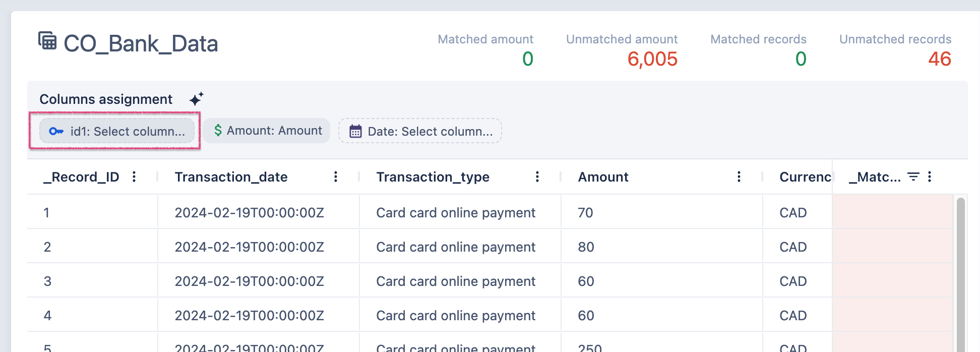This screenshot has width=980, height=352.
Task: Click the AI sparkle auto-assign icon
Action: point(197,98)
